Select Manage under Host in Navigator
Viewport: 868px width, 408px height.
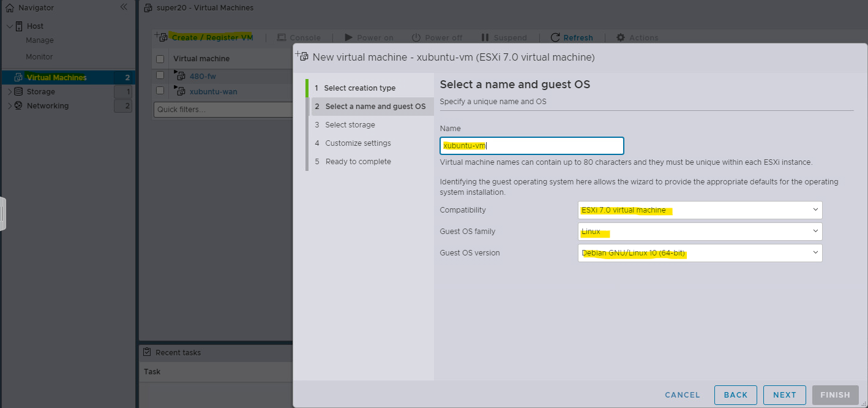click(40, 40)
